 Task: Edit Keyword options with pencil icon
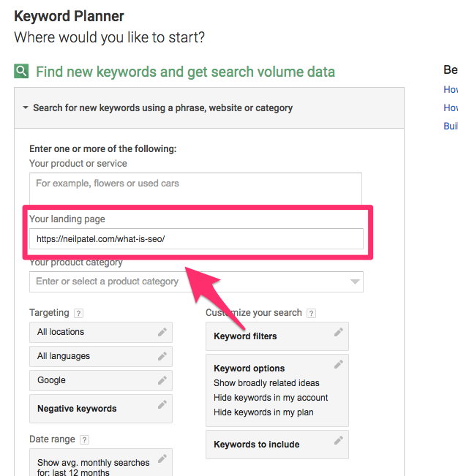click(x=338, y=364)
